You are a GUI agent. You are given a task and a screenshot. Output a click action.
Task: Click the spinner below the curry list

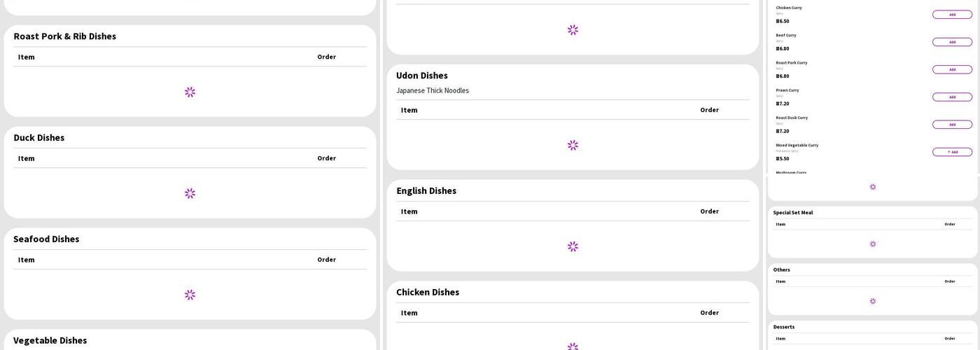[x=873, y=187]
